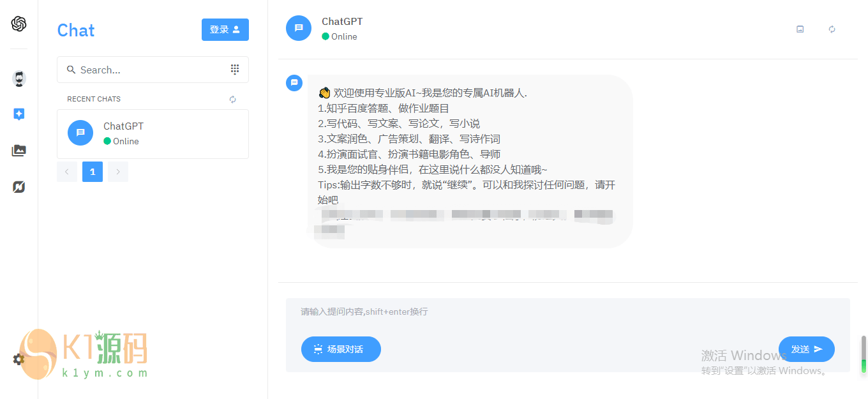The width and height of the screenshot is (868, 399).
Task: Focus the Search chats input field
Action: pyautogui.click(x=153, y=70)
